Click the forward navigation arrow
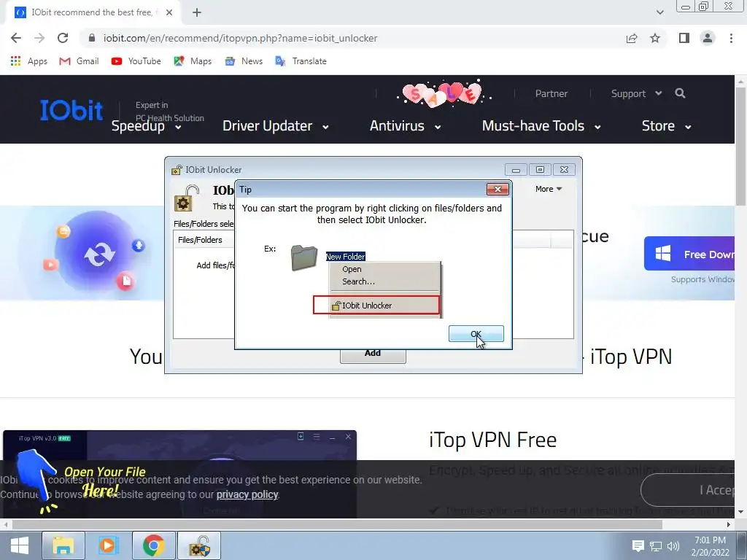 (39, 38)
